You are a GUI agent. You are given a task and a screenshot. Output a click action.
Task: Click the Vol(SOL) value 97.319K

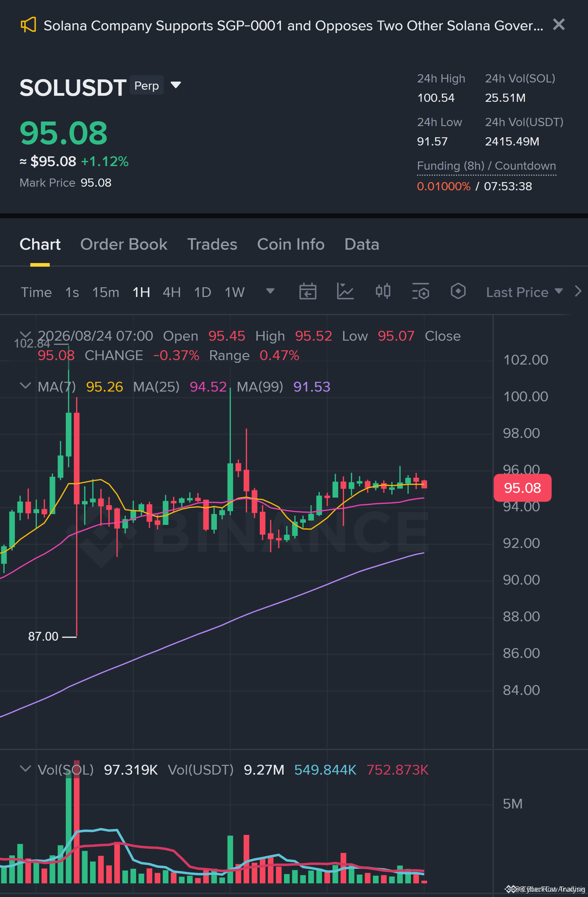131,770
